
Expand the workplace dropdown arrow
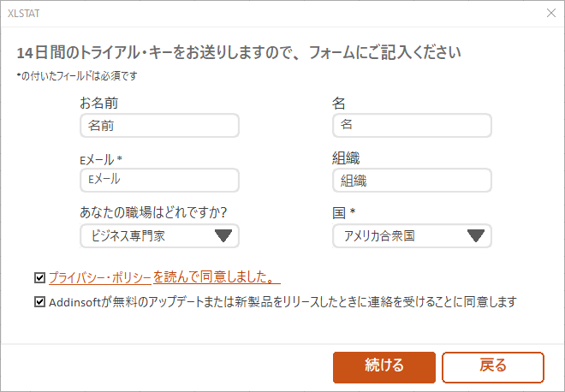[223, 236]
